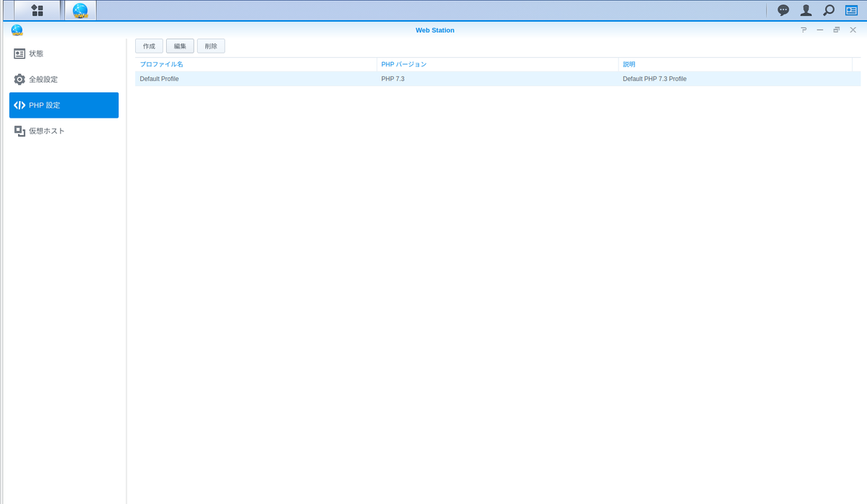Open Web Station help question mark
The height and width of the screenshot is (504, 867).
pyautogui.click(x=803, y=30)
